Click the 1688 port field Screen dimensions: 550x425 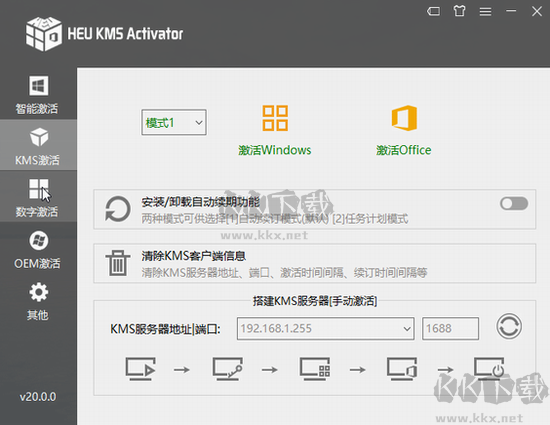click(450, 329)
